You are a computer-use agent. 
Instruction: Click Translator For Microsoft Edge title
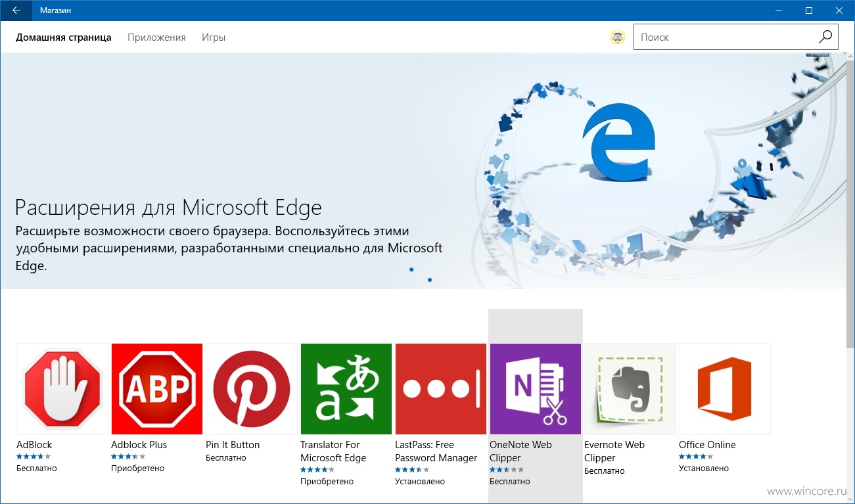[333, 451]
